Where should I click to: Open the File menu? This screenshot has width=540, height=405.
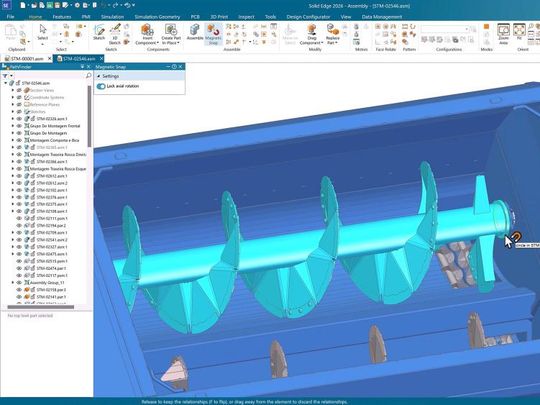click(10, 17)
